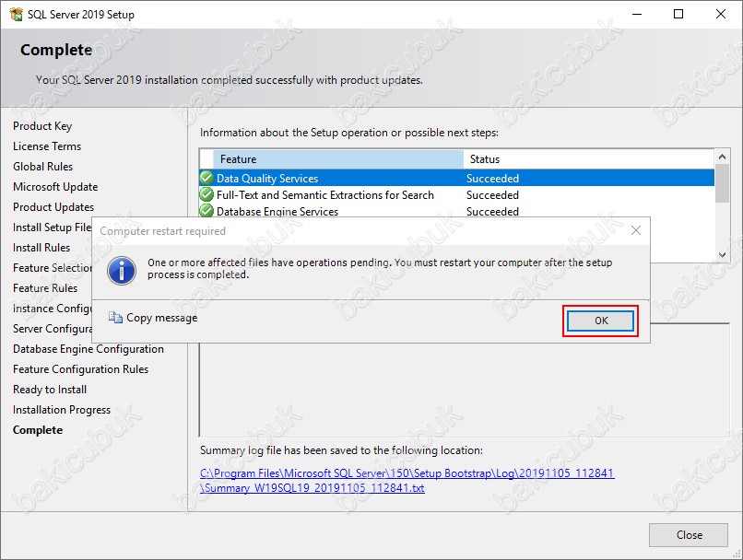This screenshot has width=743, height=560.
Task: Click the green check icon for Database Engine Services
Action: click(x=206, y=211)
